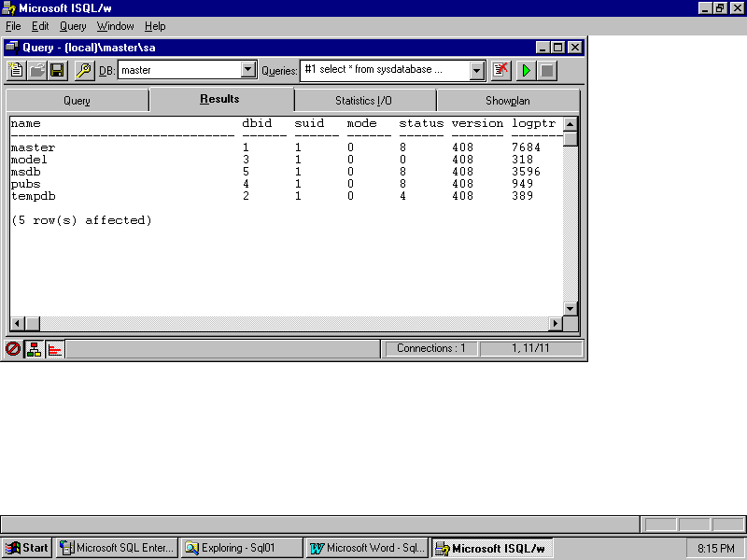
Task: Open the Window menu
Action: coord(115,26)
